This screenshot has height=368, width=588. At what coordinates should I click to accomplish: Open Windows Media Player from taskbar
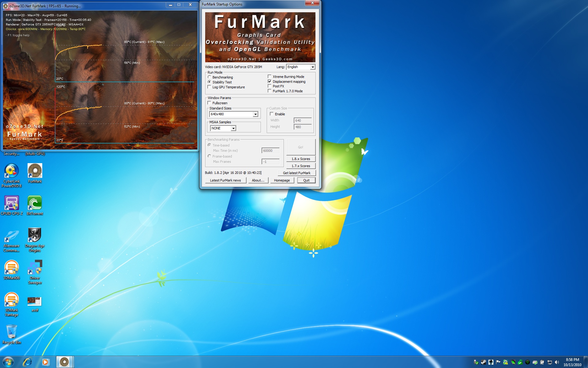[45, 362]
